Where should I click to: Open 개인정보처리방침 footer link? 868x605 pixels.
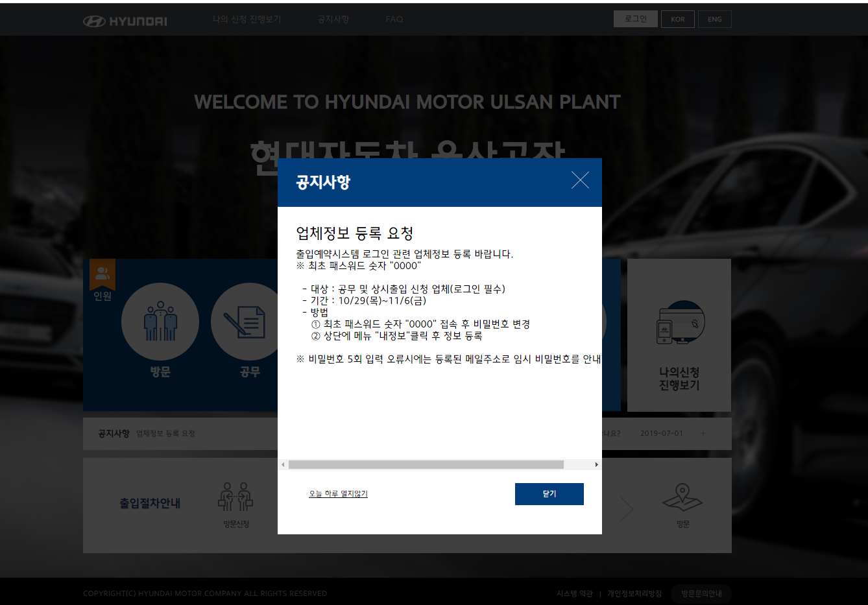[634, 593]
